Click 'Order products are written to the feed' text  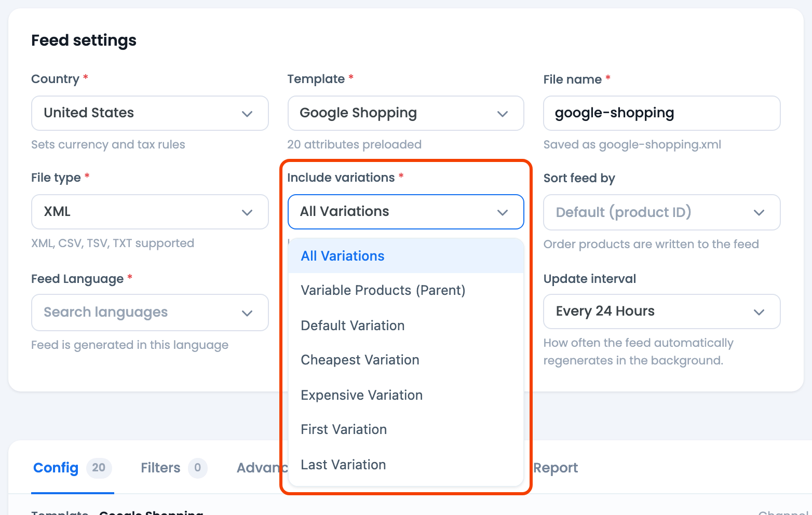(651, 244)
